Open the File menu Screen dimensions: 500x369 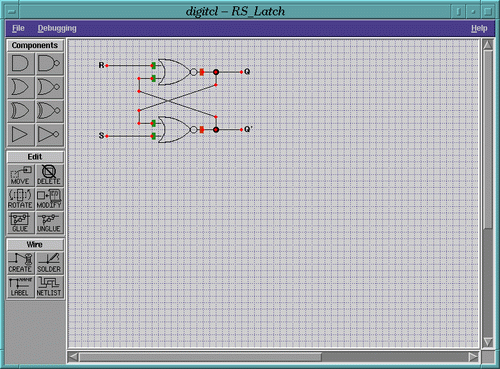[x=18, y=29]
